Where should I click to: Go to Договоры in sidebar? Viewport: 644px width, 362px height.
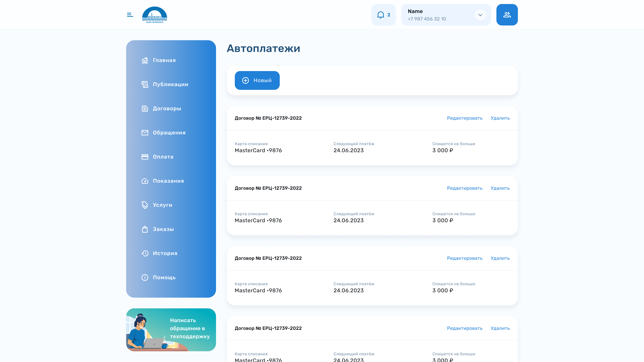coord(167,108)
